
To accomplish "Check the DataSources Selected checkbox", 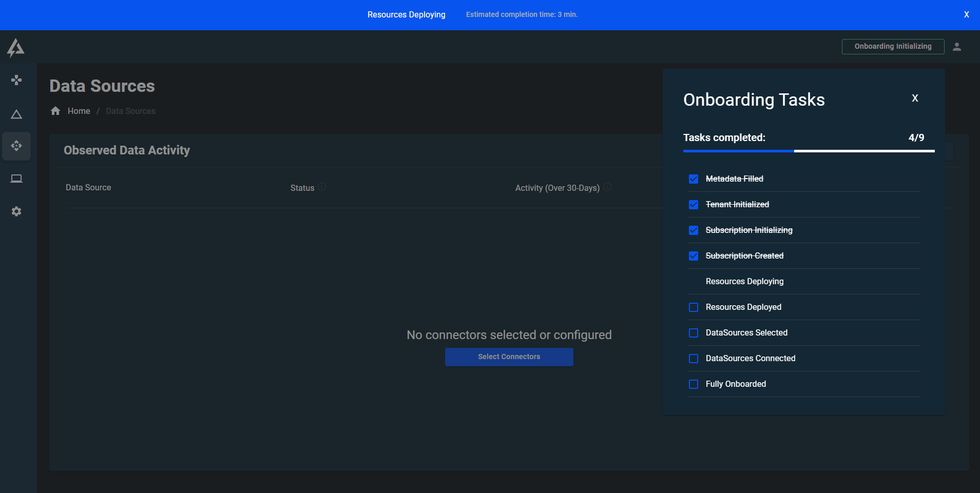I will (x=694, y=333).
